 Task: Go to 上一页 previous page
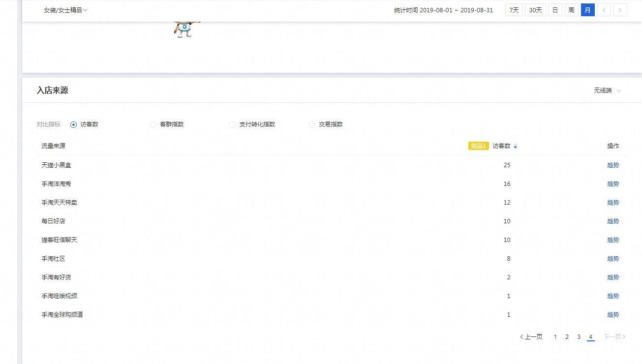point(531,337)
